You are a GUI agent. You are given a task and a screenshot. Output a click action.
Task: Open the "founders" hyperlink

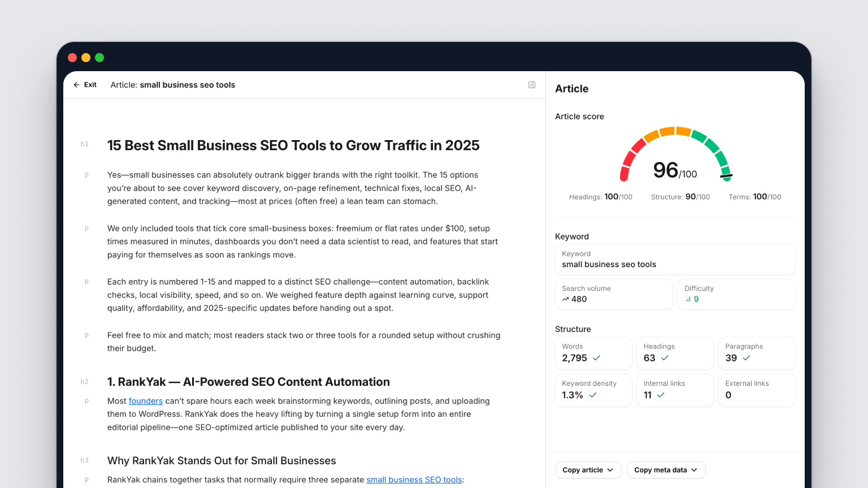point(145,401)
